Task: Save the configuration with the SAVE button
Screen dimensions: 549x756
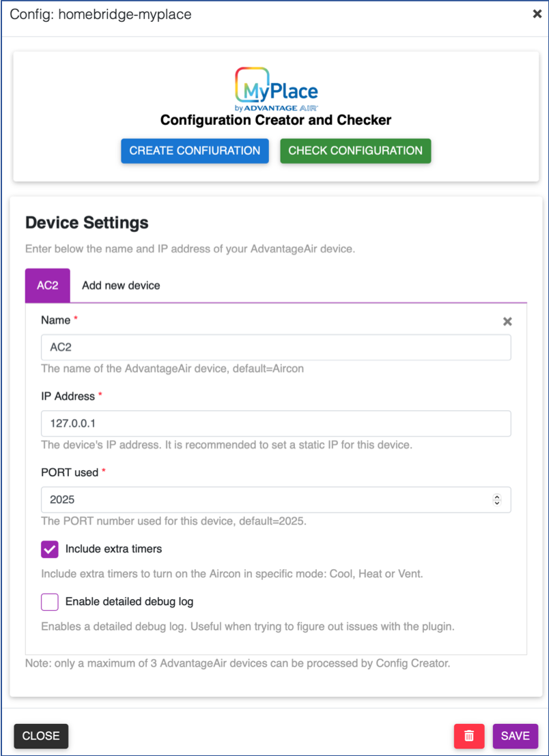Action: (x=516, y=736)
